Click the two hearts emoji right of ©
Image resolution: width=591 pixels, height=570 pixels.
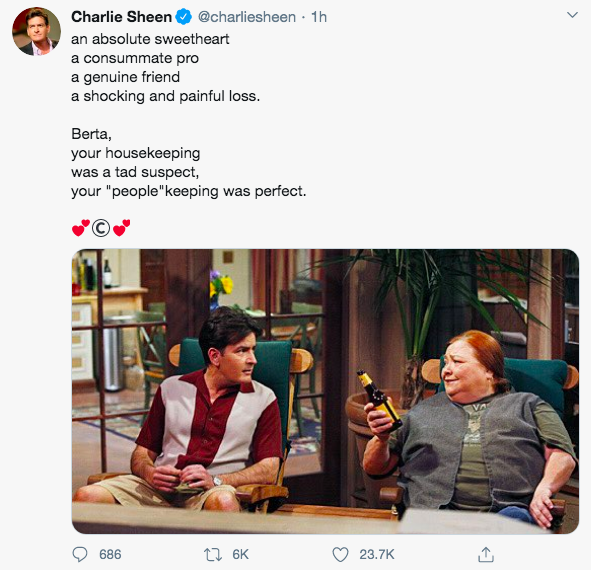pyautogui.click(x=121, y=228)
